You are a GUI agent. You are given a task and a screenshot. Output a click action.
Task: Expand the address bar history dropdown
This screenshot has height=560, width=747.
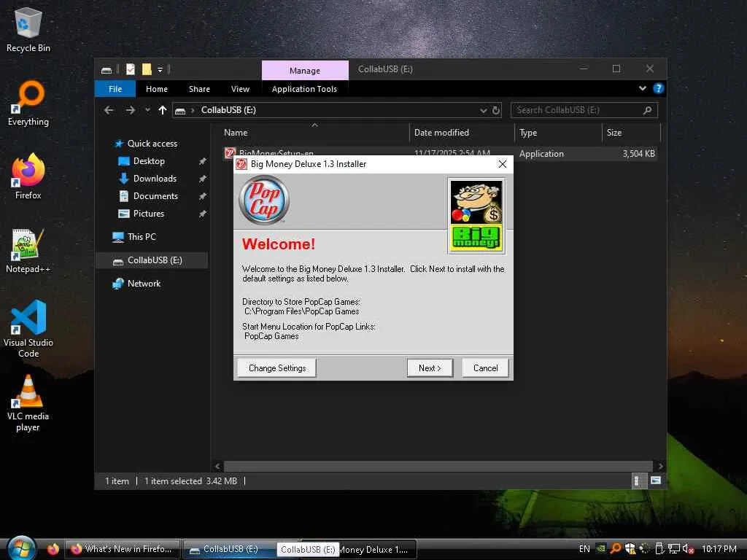(484, 111)
